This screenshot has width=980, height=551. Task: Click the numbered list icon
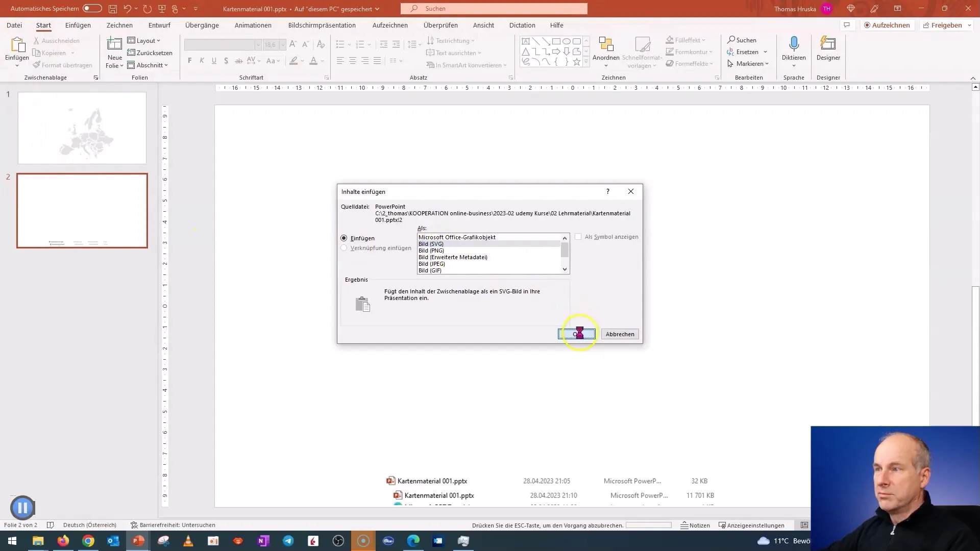(x=360, y=45)
